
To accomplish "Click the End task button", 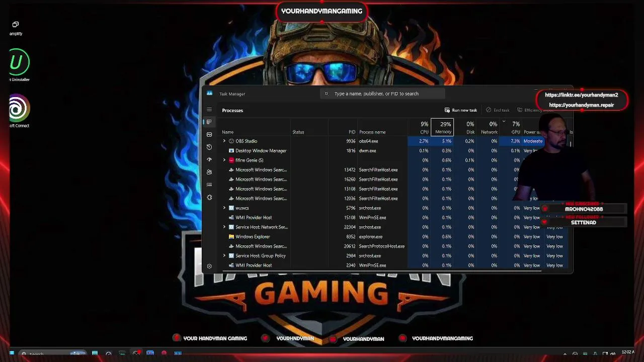I will (x=498, y=110).
